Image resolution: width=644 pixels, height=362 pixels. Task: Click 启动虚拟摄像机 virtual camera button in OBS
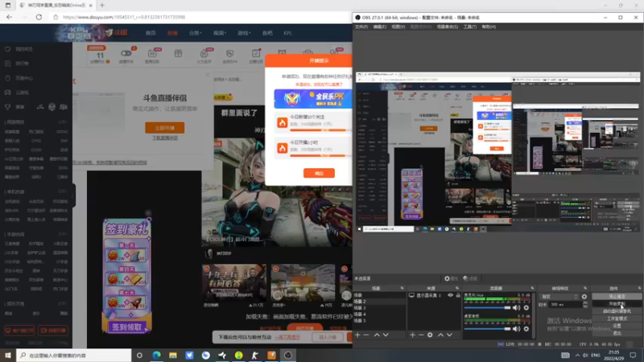tap(617, 311)
